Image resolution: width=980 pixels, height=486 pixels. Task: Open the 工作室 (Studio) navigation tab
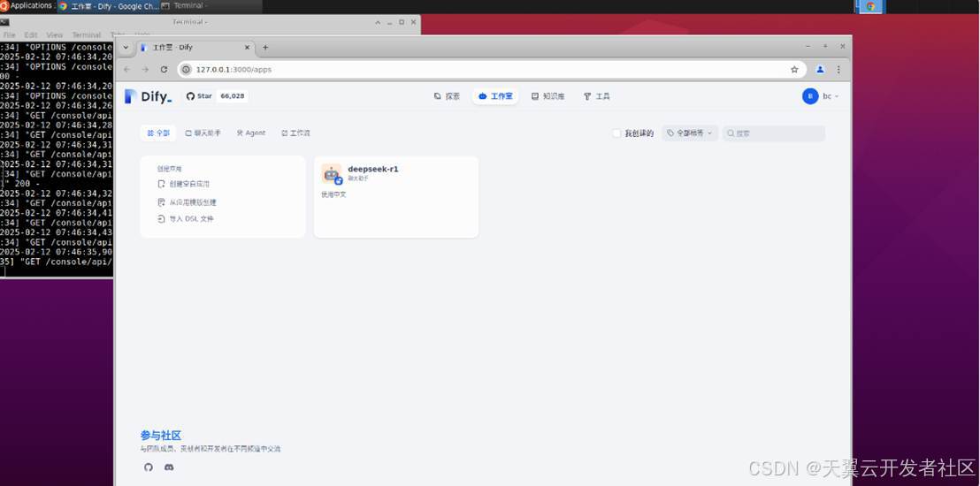pyautogui.click(x=495, y=96)
